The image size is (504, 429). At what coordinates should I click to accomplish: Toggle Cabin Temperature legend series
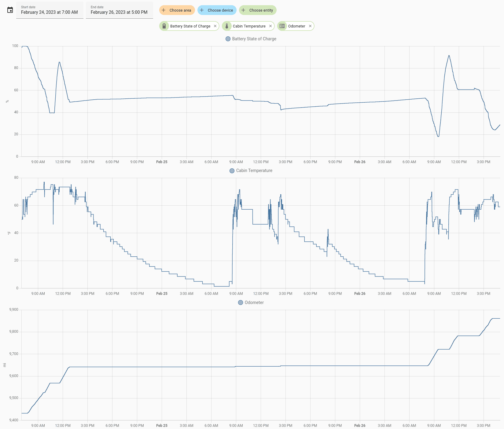[x=251, y=170]
